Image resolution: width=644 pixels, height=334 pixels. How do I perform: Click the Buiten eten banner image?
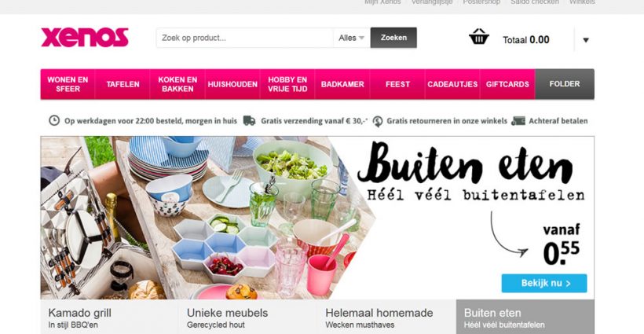point(317,218)
